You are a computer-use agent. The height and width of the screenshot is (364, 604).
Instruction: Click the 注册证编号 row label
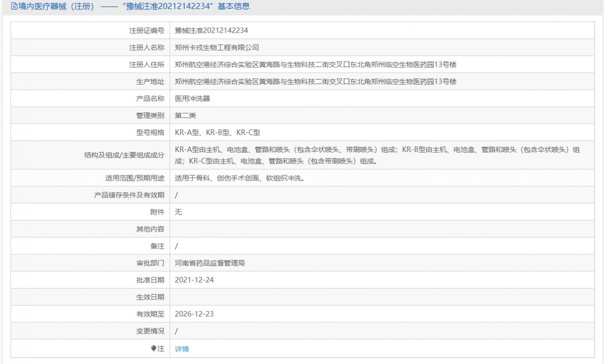pos(146,30)
